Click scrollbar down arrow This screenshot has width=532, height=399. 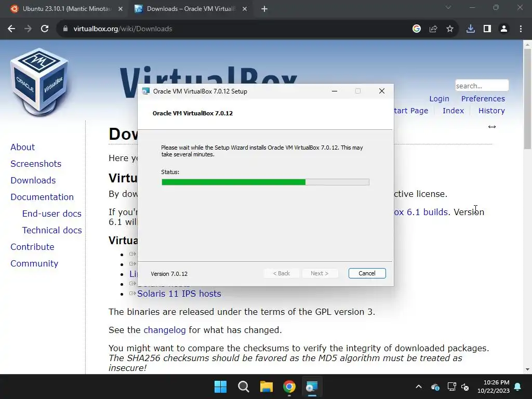pos(527,369)
